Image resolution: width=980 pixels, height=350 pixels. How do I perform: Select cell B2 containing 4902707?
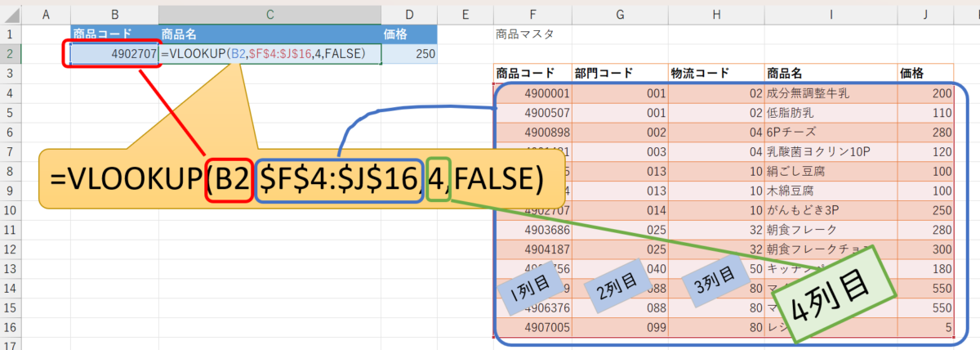pos(114,54)
